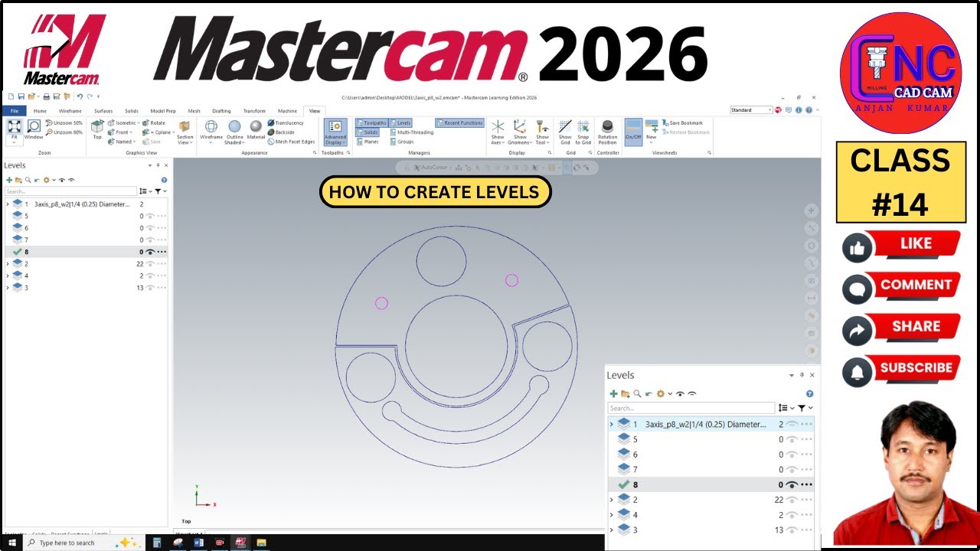The image size is (980, 551).
Task: Switch to the Transform ribbon tab
Action: 254,111
